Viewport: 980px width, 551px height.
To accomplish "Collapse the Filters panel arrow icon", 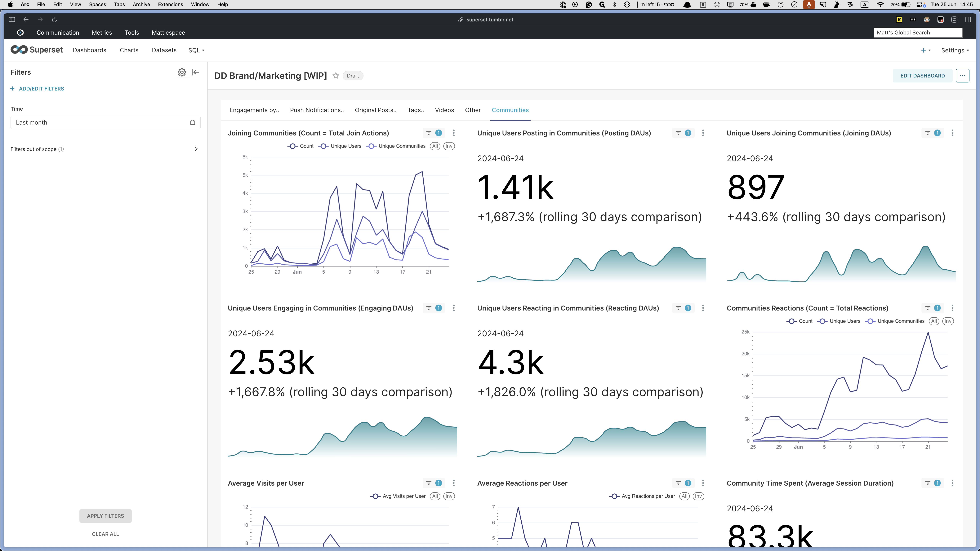I will coord(195,72).
